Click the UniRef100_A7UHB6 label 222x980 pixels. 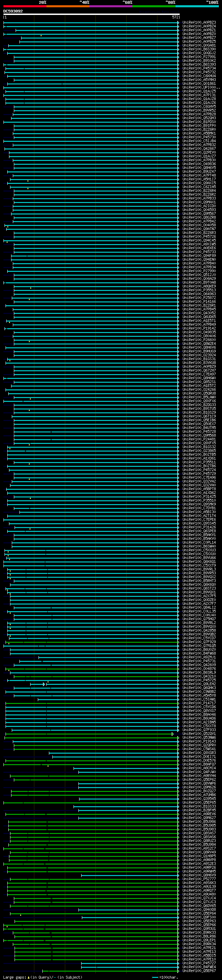(199, 795)
